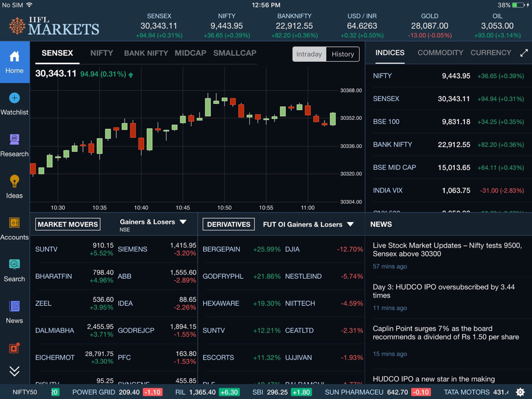Select the BANK NIFTY index row

[x=448, y=145]
